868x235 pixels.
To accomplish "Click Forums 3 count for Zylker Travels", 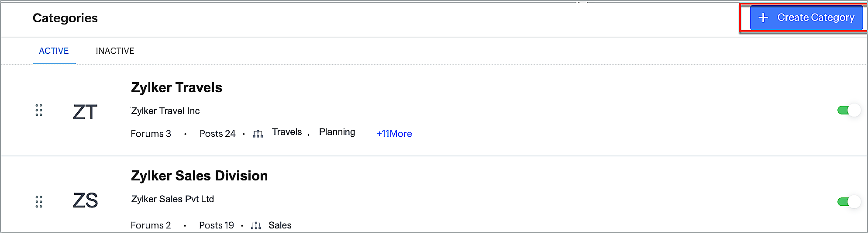I will pos(151,134).
